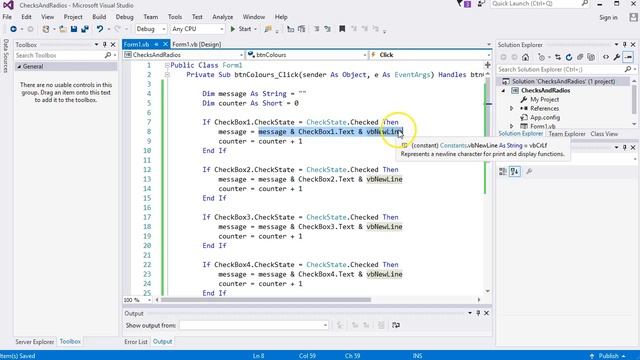640x360 pixels.
Task: Undo the last action with the Undo arrow
Action: pos(100,29)
